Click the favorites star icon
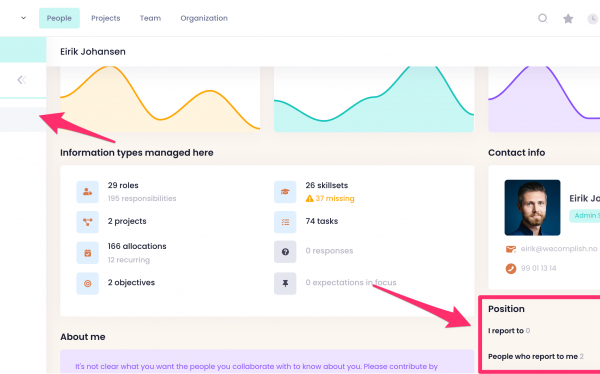Screen dimensions: 600x374 point(568,18)
